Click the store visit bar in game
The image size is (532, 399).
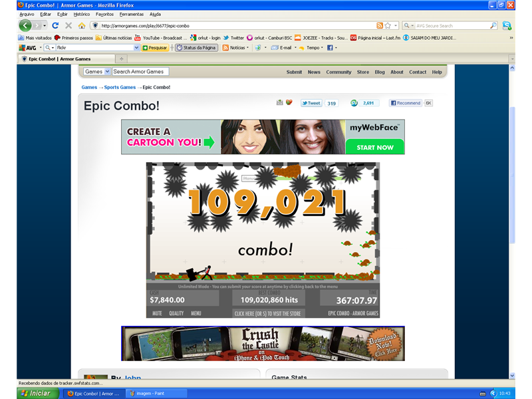coord(268,313)
